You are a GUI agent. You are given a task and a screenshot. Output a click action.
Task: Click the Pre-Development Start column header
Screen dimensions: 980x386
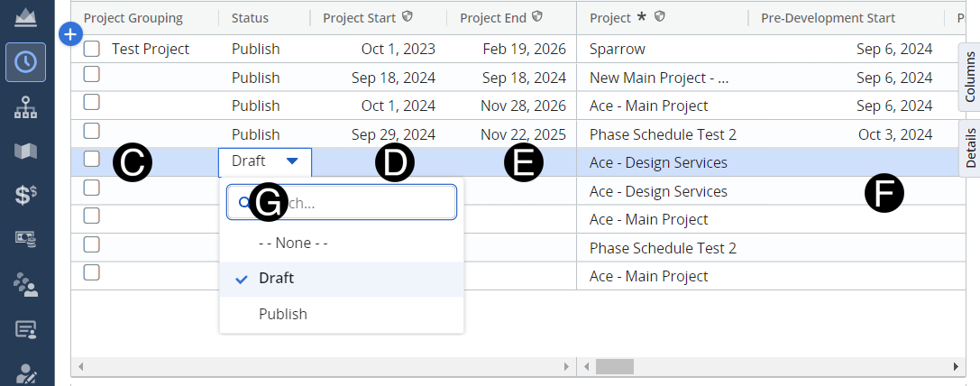[827, 18]
